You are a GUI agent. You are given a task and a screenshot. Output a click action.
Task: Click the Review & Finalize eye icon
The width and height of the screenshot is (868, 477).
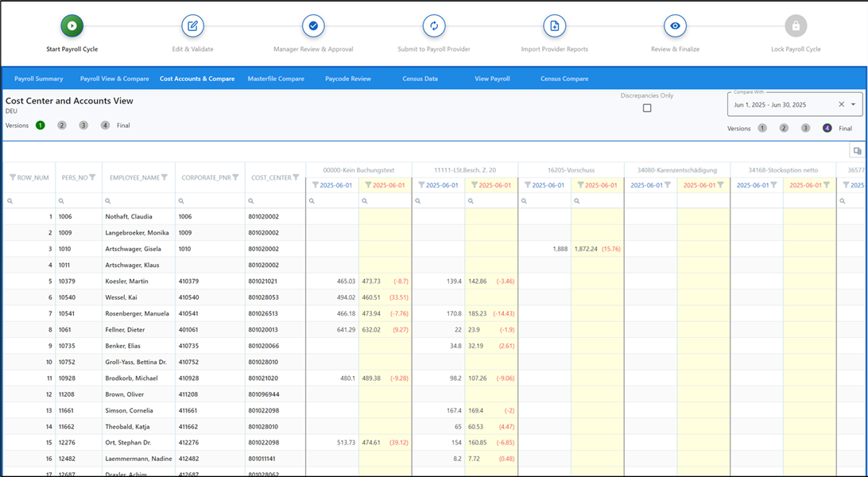tap(675, 25)
